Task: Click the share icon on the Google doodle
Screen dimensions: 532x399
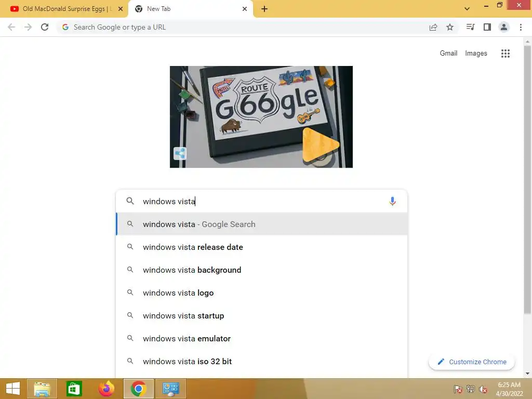Action: (x=180, y=153)
